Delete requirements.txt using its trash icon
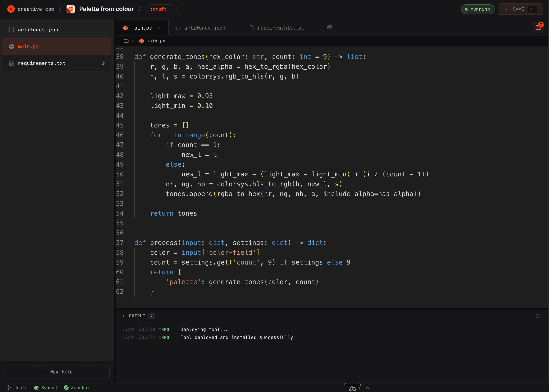Screen dimensions: 549x392 click(x=103, y=63)
